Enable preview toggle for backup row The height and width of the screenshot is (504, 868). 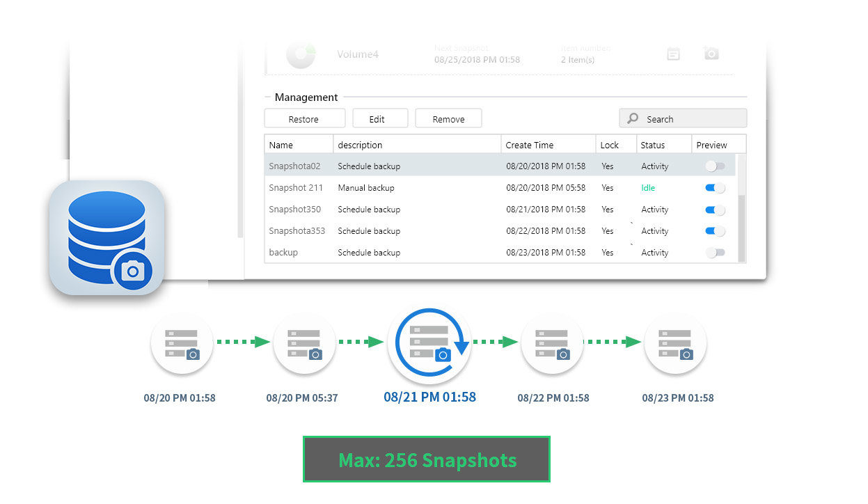click(715, 253)
